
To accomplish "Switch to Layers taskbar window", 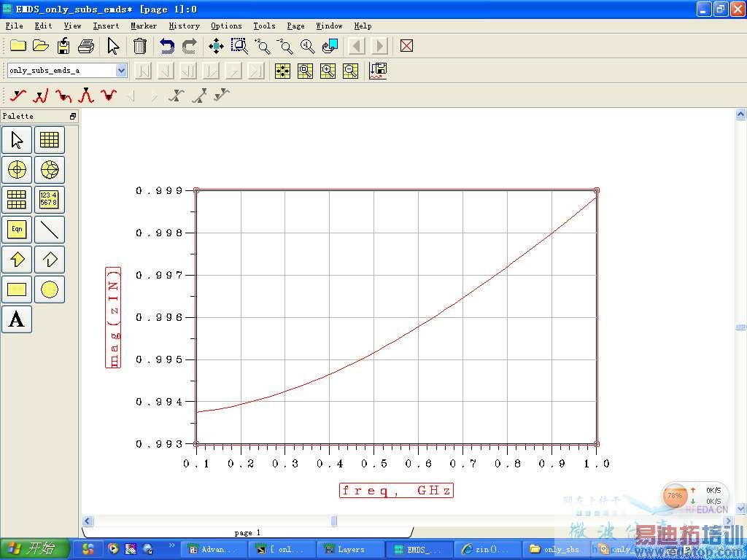I will point(351,550).
